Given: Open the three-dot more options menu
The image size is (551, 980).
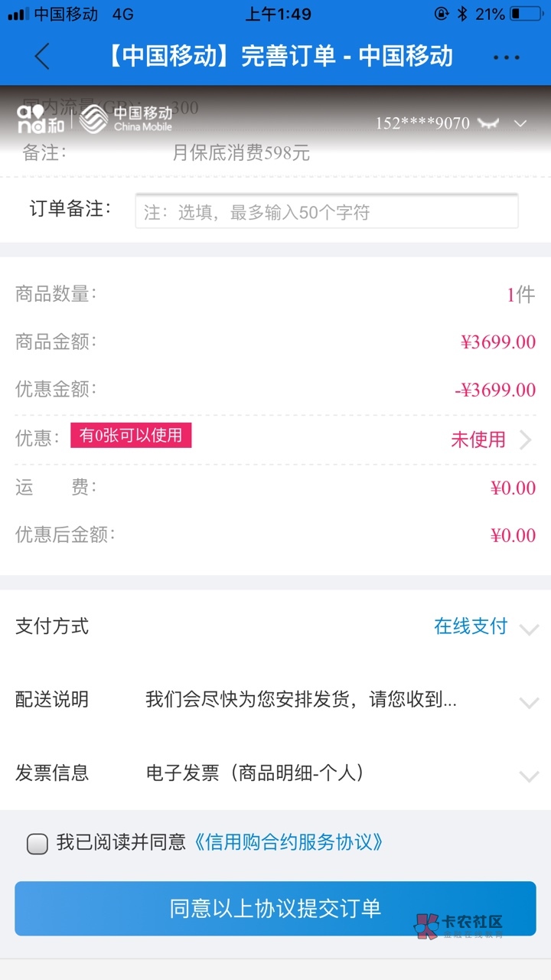Looking at the screenshot, I should tap(506, 57).
